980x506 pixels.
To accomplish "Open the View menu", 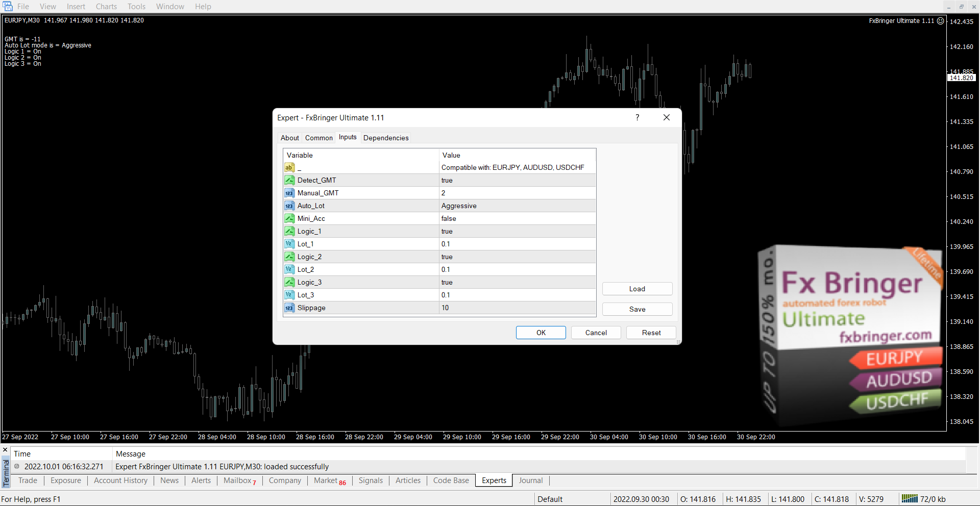I will tap(48, 7).
